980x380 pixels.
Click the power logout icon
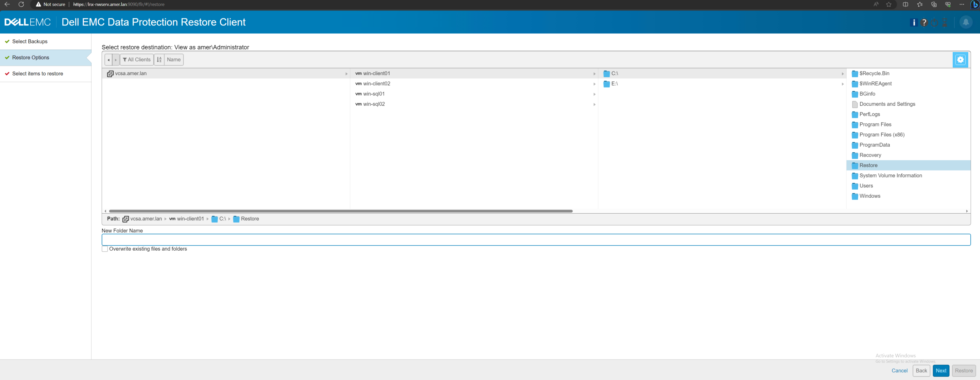tap(934, 22)
